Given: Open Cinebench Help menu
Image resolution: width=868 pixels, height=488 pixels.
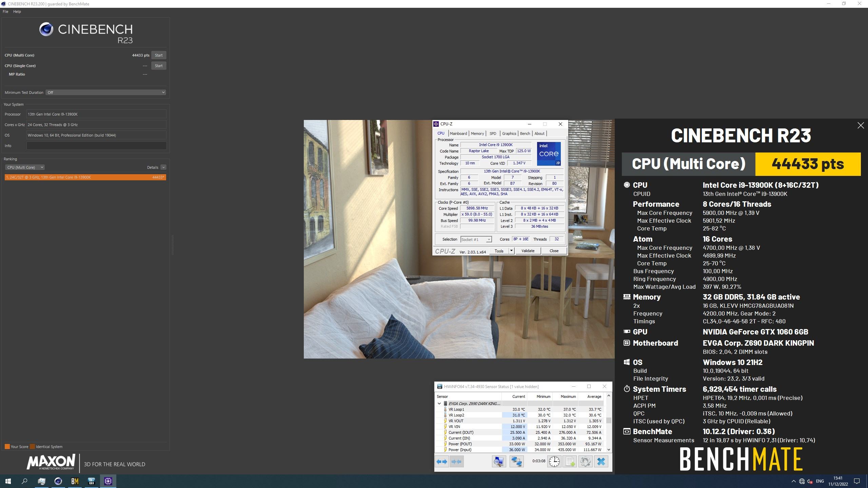Looking at the screenshot, I should tap(17, 12).
